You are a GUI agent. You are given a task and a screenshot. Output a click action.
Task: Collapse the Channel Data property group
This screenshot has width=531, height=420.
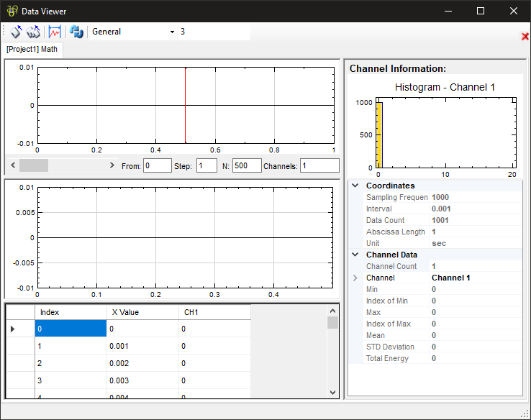355,255
